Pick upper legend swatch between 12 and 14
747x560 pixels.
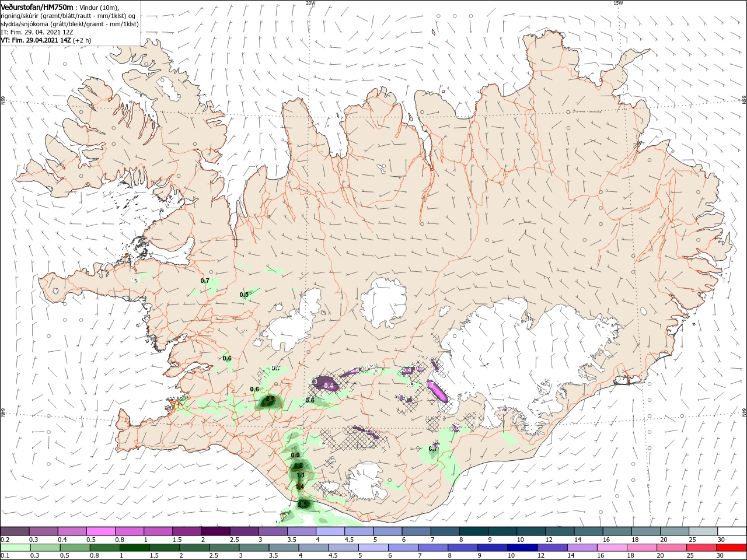click(560, 531)
